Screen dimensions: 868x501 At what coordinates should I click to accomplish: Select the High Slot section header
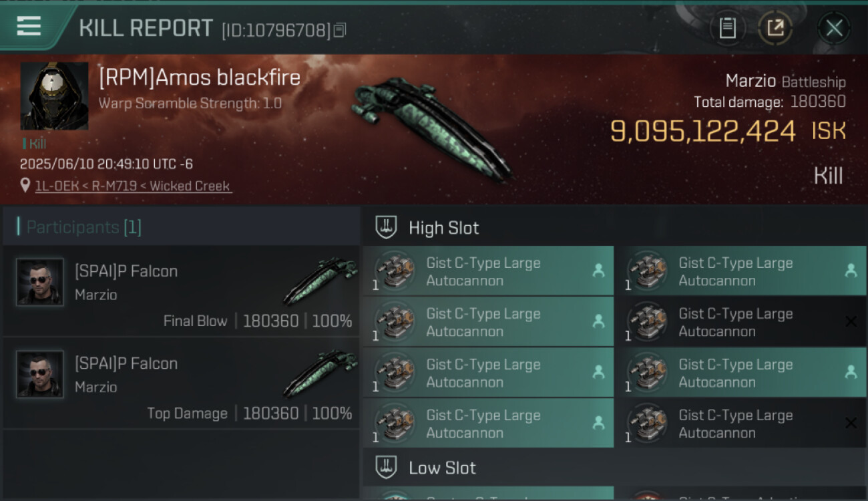click(444, 228)
